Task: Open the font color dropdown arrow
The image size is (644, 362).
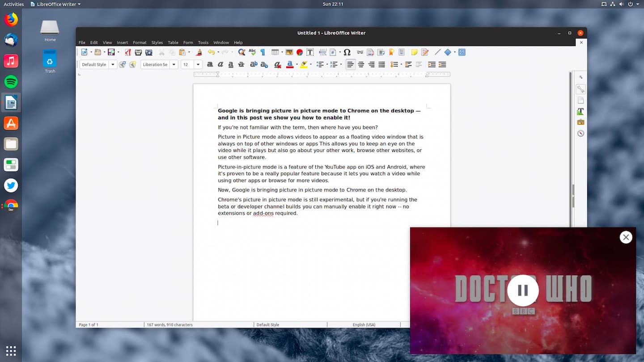Action: (x=297, y=64)
